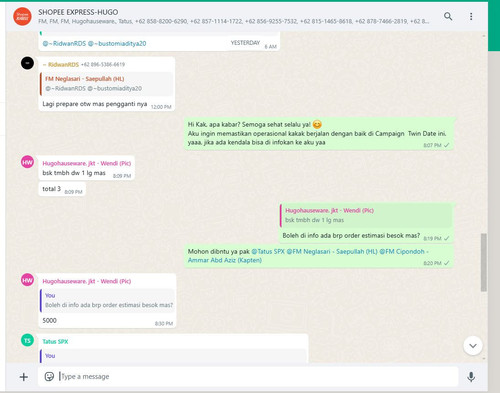Click the checkmark on the 8:20 PM message
500x393 pixels.
(x=447, y=263)
